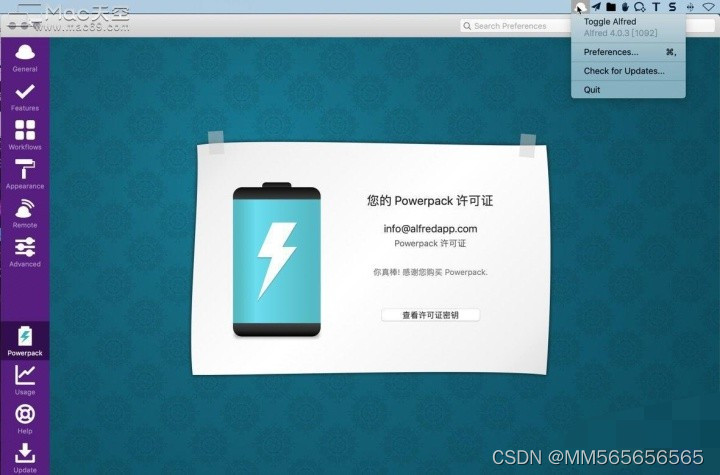
Task: Choose Check for Updates... menu entry
Action: (628, 71)
